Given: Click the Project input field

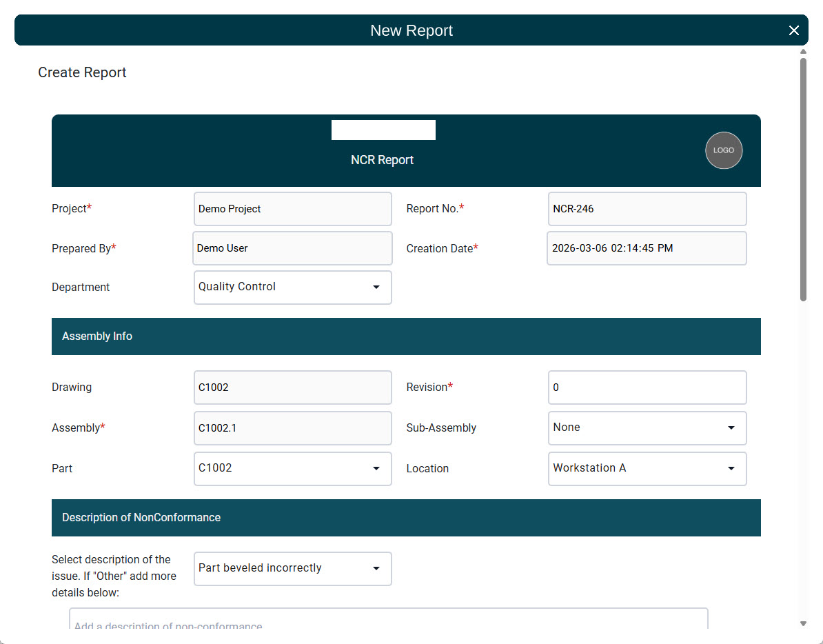Looking at the screenshot, I should pos(293,209).
